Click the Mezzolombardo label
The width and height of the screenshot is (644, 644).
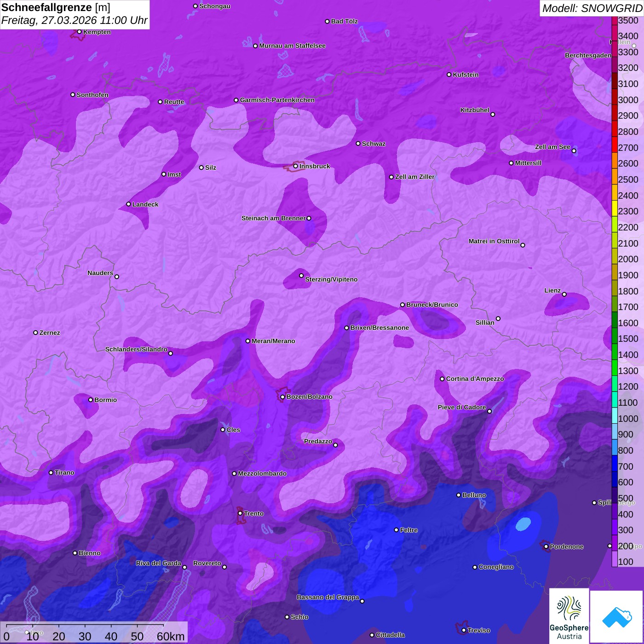pos(262,473)
